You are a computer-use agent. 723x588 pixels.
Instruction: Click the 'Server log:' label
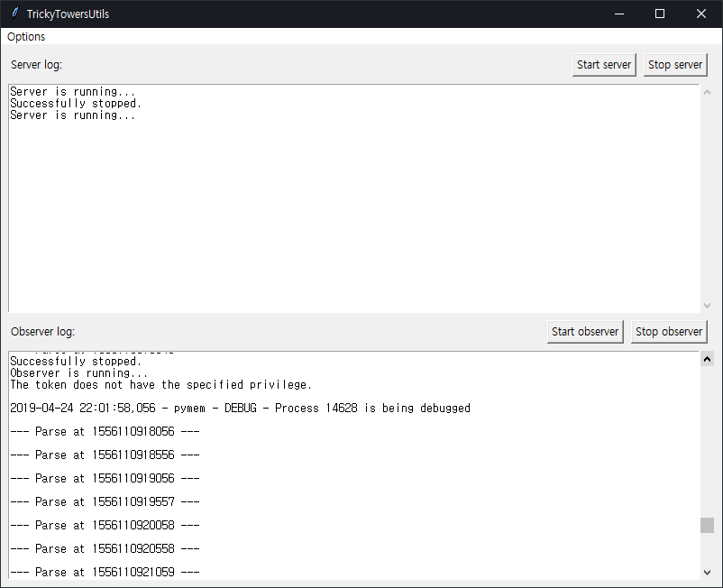[x=36, y=65]
